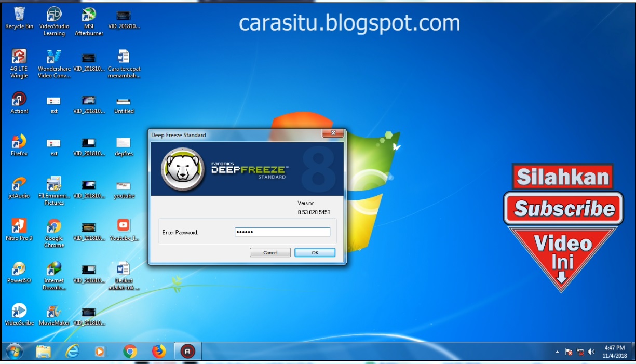Viewport: 636px width, 364px height.
Task: Open network status tray icon
Action: coord(580,352)
